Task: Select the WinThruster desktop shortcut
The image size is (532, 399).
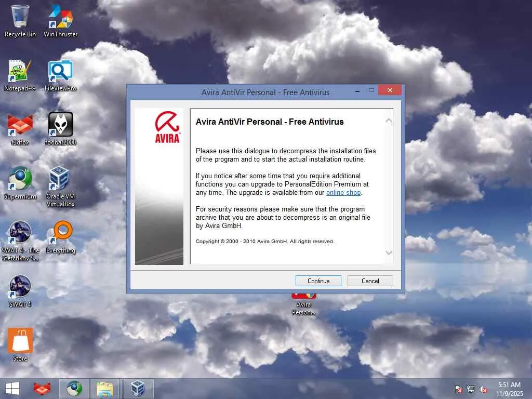Action: (x=60, y=21)
